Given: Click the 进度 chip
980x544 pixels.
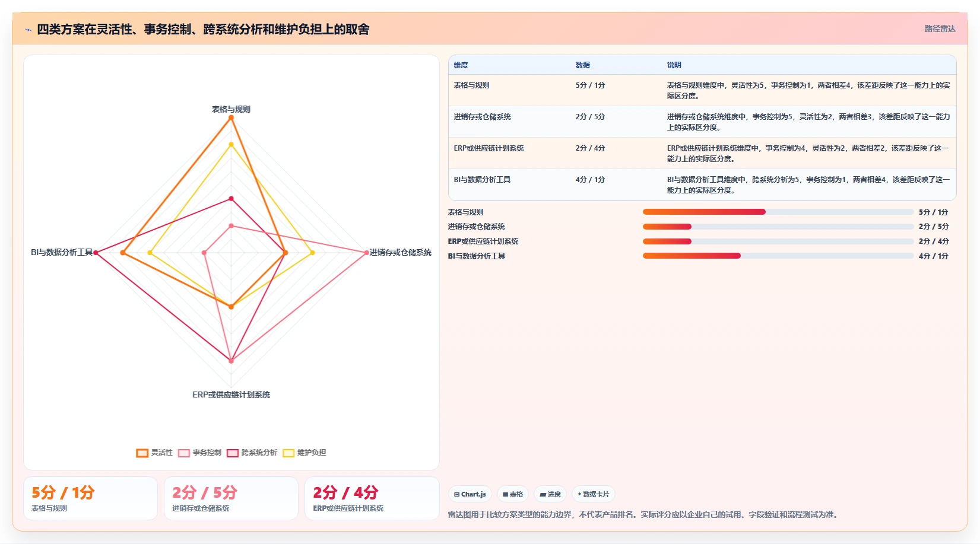Looking at the screenshot, I should click(x=550, y=494).
